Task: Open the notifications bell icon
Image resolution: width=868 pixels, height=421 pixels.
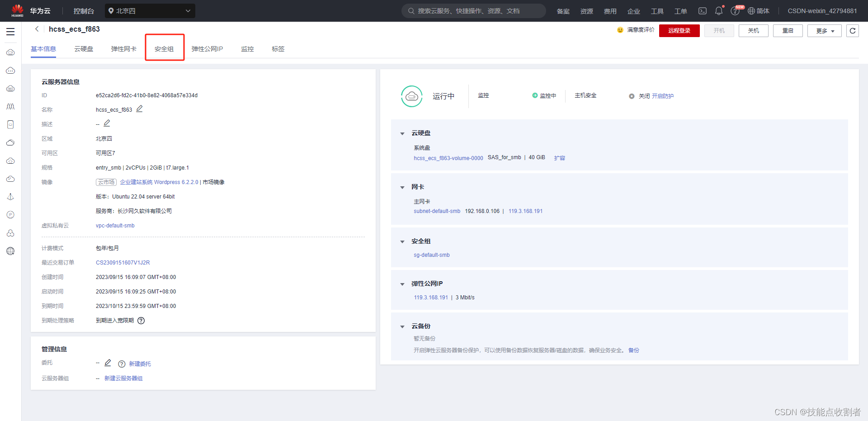Action: coord(719,11)
